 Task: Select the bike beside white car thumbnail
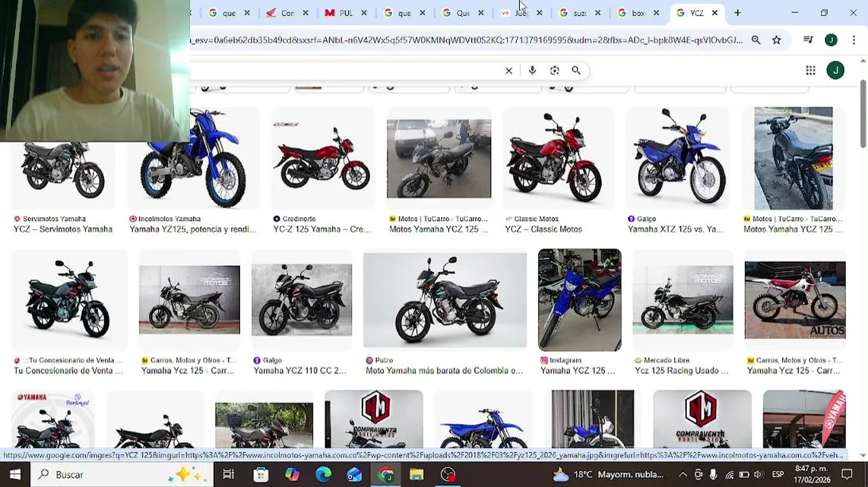[439, 159]
